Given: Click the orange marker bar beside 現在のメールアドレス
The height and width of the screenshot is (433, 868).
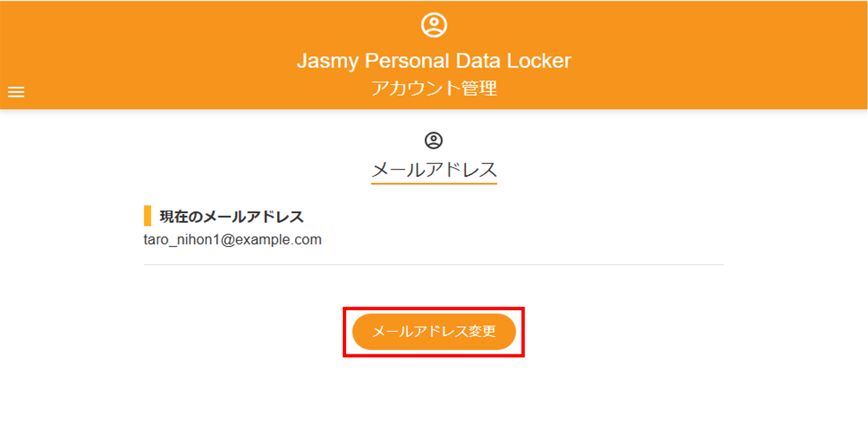Looking at the screenshot, I should [x=147, y=216].
